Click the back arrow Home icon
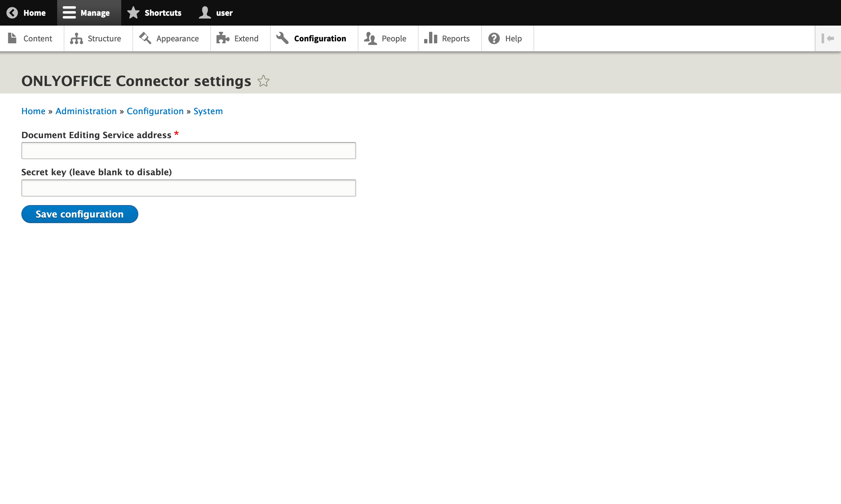The height and width of the screenshot is (504, 841). point(12,12)
